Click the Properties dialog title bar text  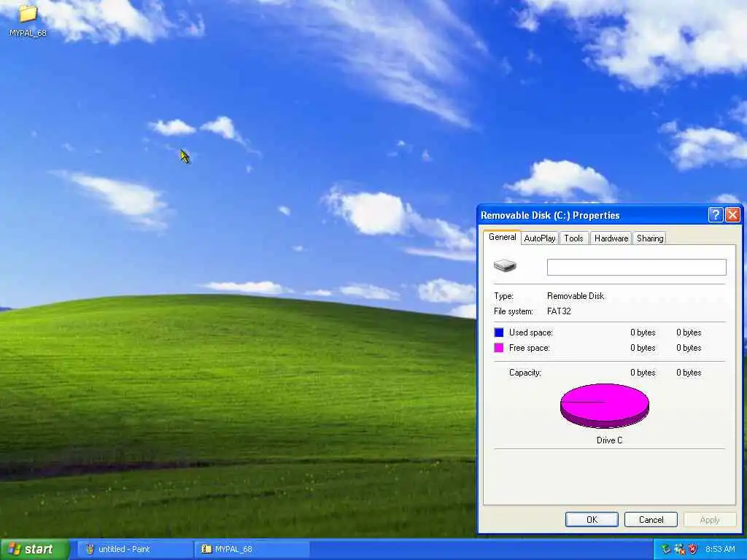550,215
